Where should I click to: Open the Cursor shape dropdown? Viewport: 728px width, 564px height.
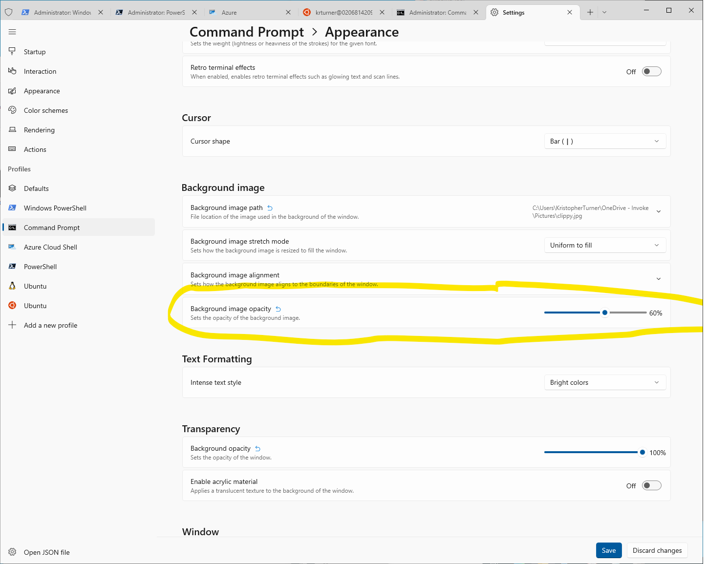[x=604, y=142]
